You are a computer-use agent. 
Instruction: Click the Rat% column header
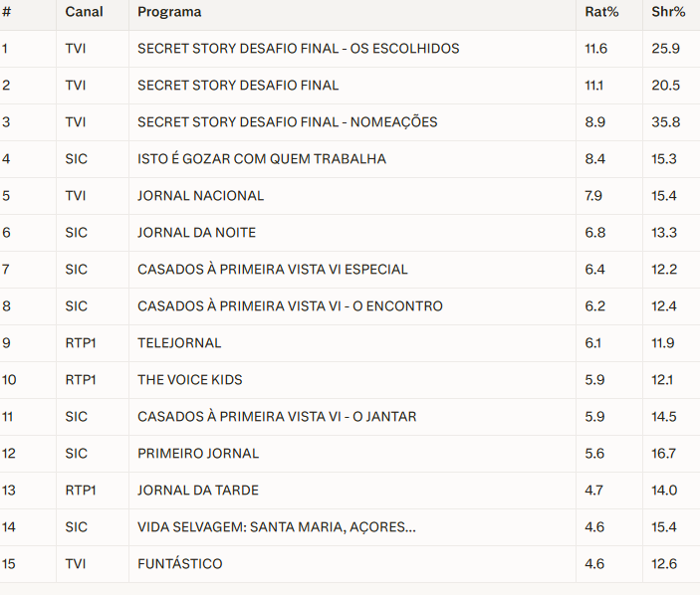(x=599, y=12)
